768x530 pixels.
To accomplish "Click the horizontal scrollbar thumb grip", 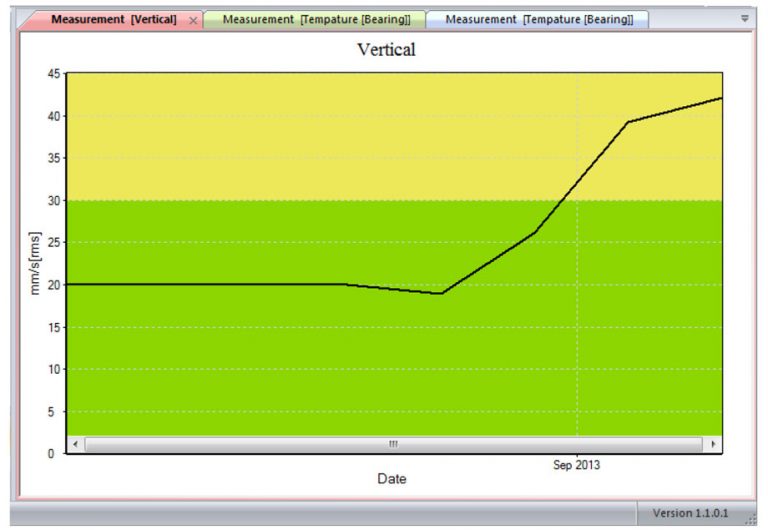I will click(393, 443).
